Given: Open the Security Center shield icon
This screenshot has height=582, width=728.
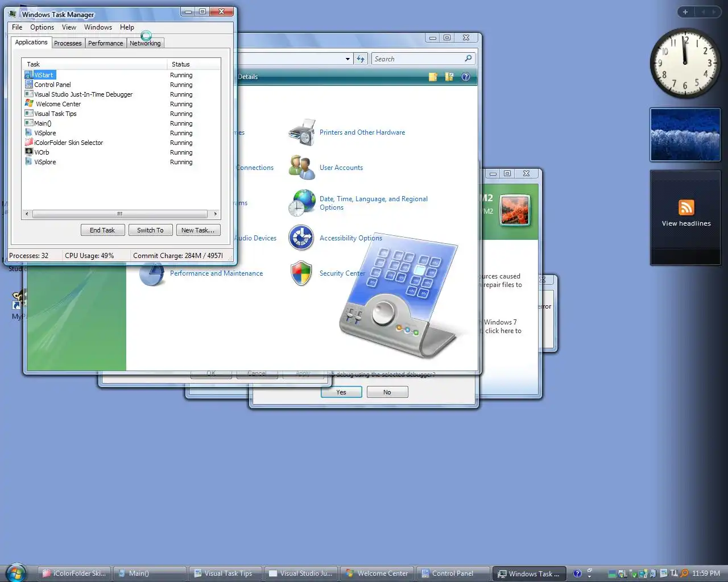Looking at the screenshot, I should [x=301, y=273].
